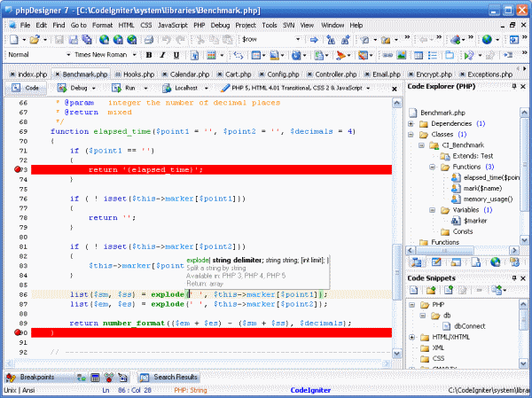Open the Localhost dropdown arrow
Image resolution: width=532 pixels, height=398 pixels.
tap(206, 89)
